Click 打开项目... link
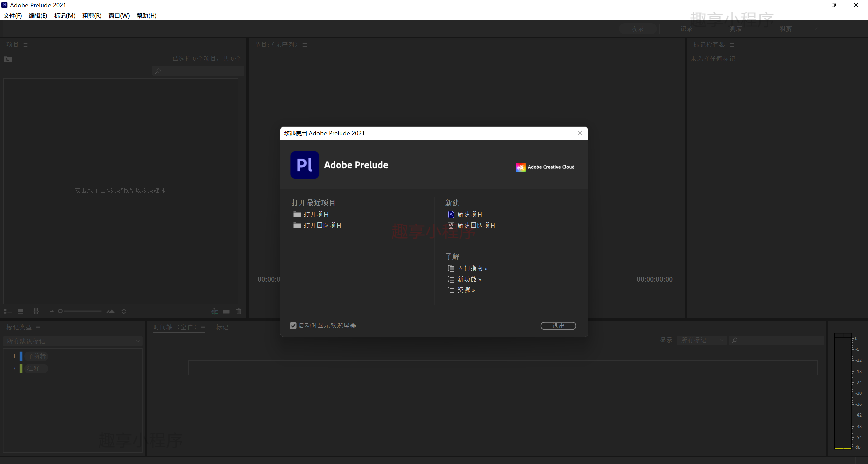 tap(318, 214)
